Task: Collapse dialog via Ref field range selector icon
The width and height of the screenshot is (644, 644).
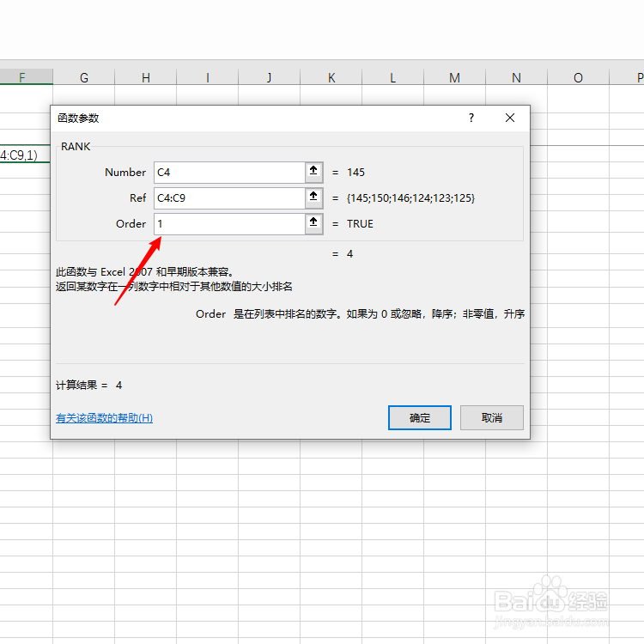Action: coord(313,198)
